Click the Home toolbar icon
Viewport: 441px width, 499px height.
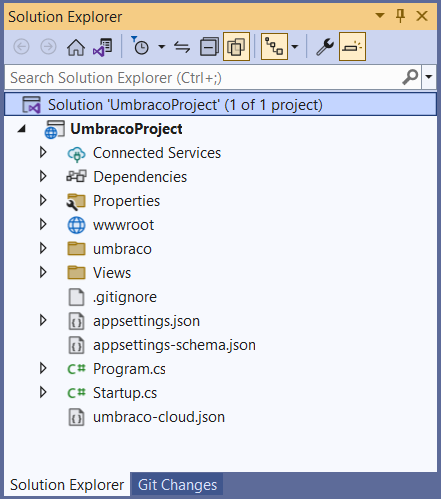pyautogui.click(x=76, y=47)
